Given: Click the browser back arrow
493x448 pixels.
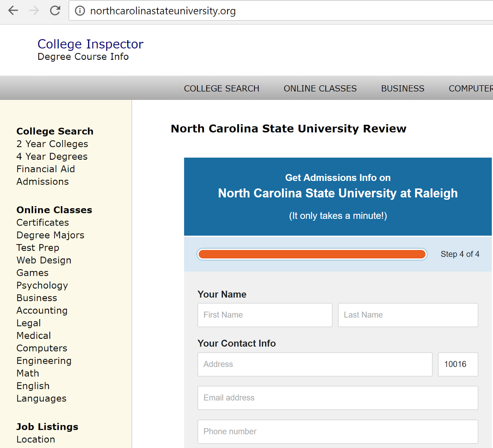Looking at the screenshot, I should pyautogui.click(x=13, y=10).
